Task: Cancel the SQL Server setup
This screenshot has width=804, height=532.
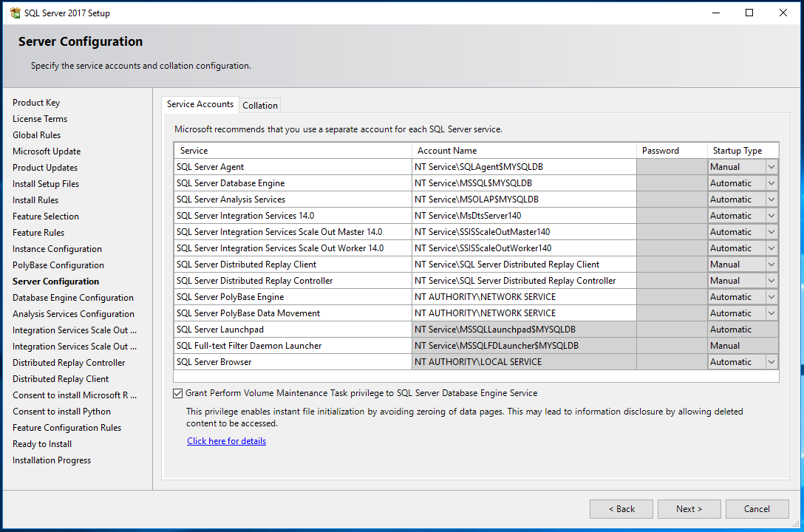Action: coord(757,509)
